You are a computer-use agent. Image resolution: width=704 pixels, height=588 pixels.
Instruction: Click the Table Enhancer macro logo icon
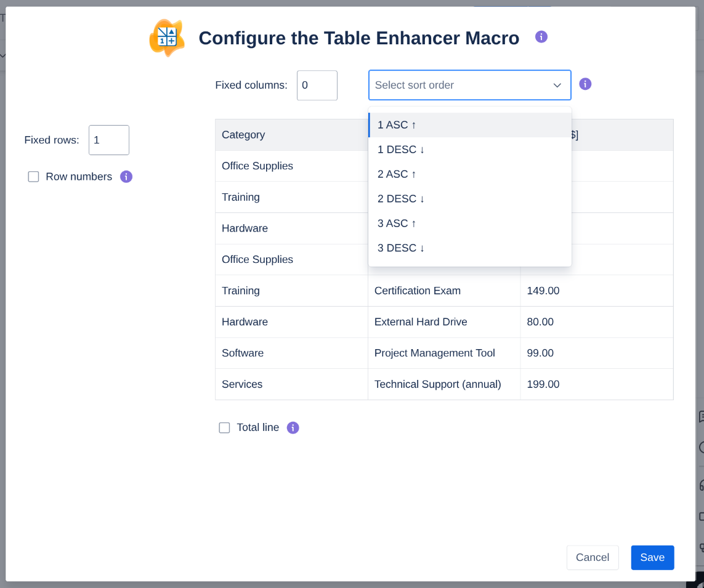pyautogui.click(x=167, y=38)
